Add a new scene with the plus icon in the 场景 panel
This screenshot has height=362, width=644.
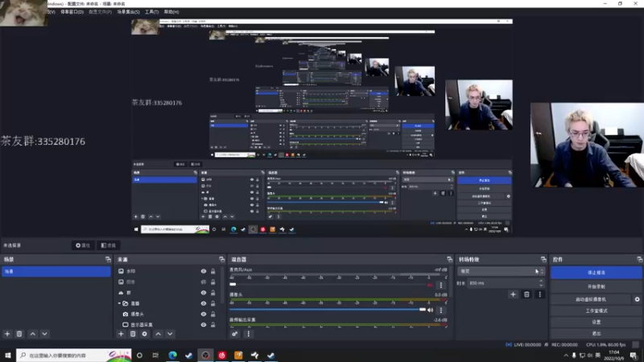[x=7, y=334]
